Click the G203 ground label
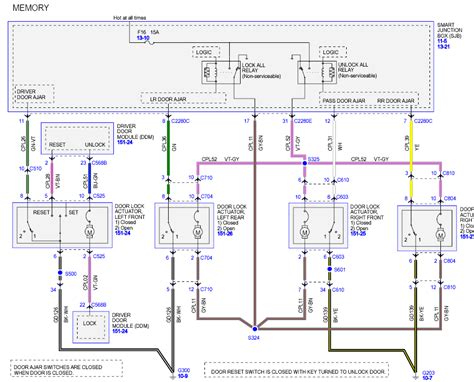 (x=429, y=373)
